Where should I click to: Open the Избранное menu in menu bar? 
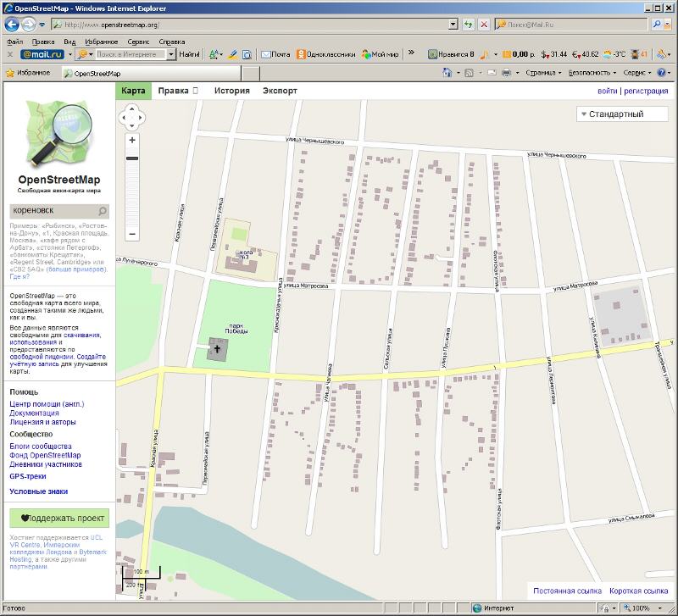[101, 41]
